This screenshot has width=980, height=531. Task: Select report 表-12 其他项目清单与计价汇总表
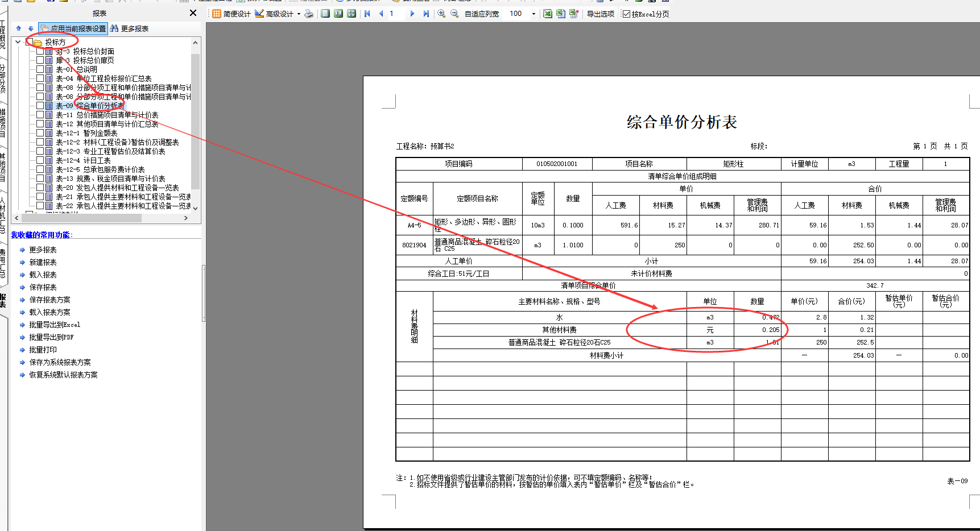pos(107,124)
